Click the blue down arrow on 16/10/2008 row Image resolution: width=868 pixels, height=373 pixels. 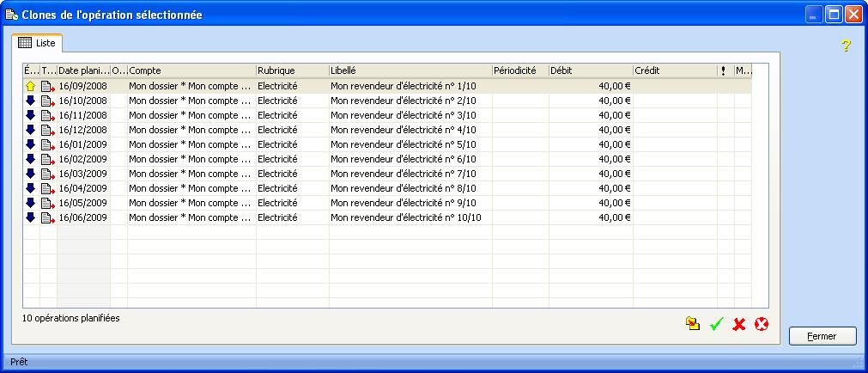[31, 101]
